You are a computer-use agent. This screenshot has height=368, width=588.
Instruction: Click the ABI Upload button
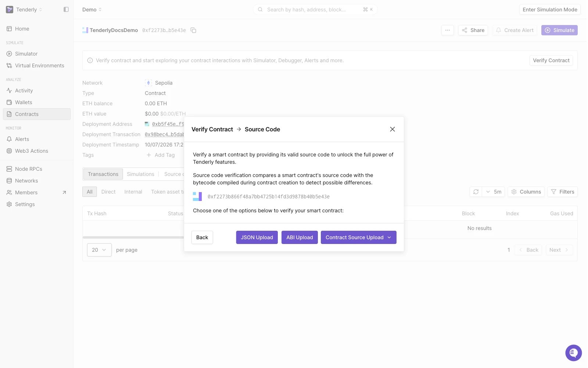300,237
